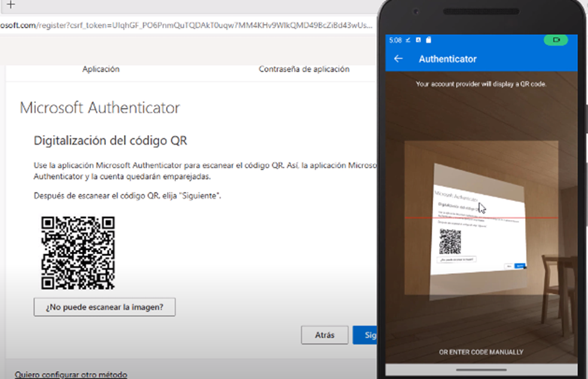Tap the "Authenticator" title in the phone app
Image resolution: width=588 pixels, height=379 pixels.
pyautogui.click(x=448, y=59)
